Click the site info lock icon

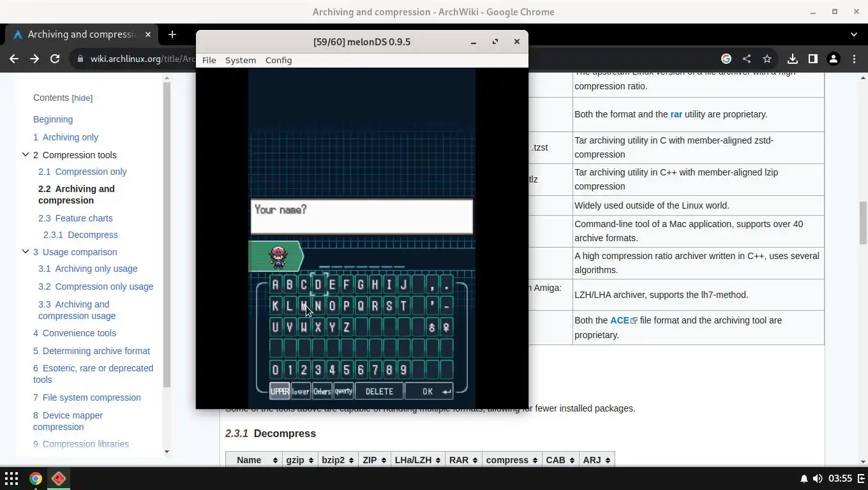tap(80, 59)
